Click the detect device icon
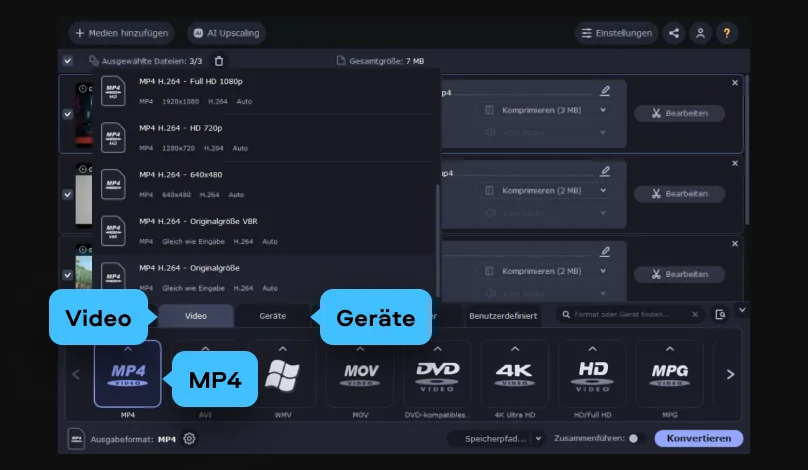Image resolution: width=808 pixels, height=470 pixels. click(720, 314)
